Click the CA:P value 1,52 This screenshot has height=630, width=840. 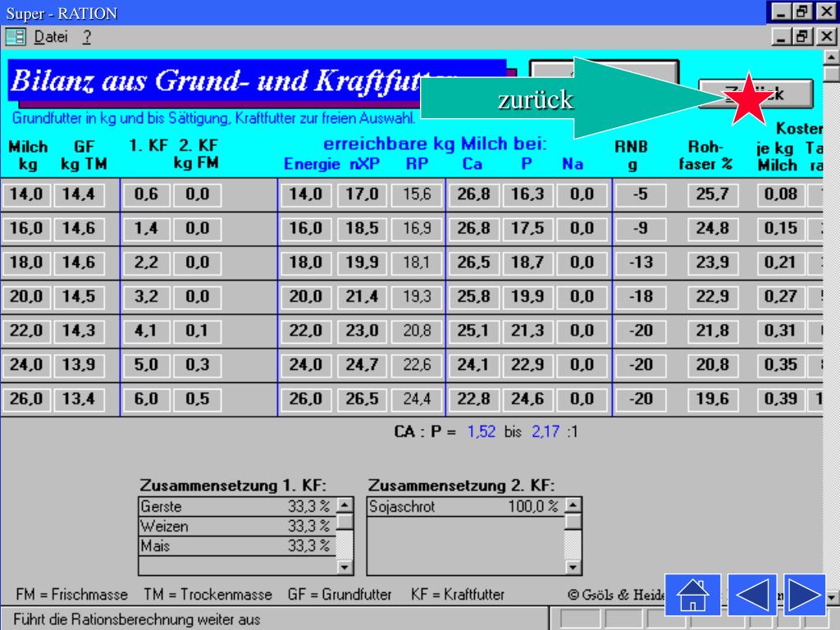point(481,431)
